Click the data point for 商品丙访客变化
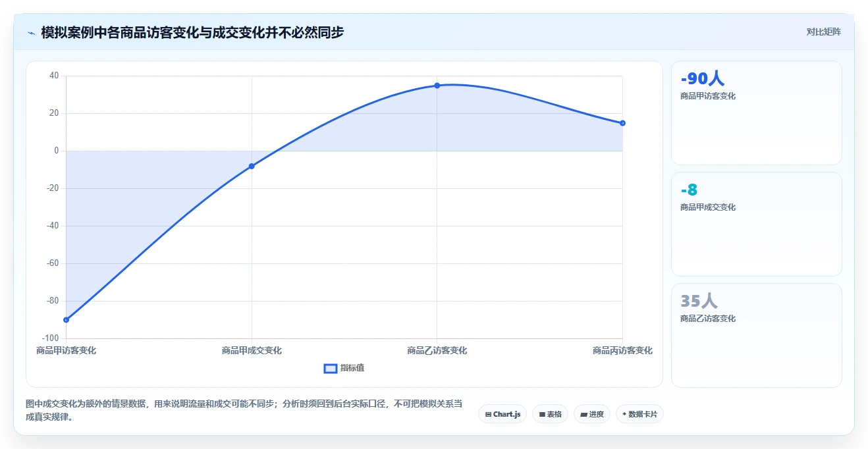The height and width of the screenshot is (449, 868). point(622,123)
